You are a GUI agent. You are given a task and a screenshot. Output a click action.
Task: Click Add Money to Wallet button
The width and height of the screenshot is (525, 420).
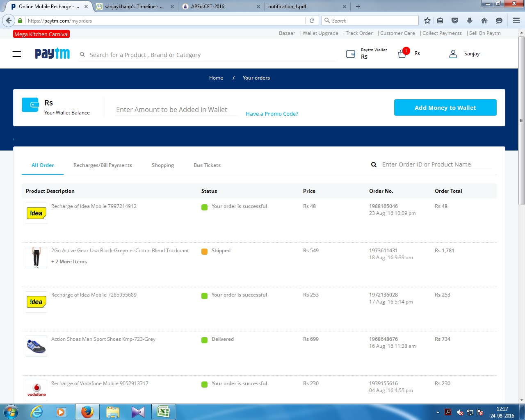(445, 107)
